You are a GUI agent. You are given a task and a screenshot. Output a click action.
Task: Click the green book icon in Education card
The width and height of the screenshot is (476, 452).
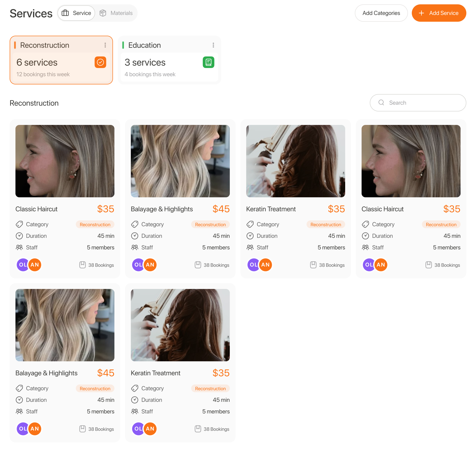[x=209, y=62]
